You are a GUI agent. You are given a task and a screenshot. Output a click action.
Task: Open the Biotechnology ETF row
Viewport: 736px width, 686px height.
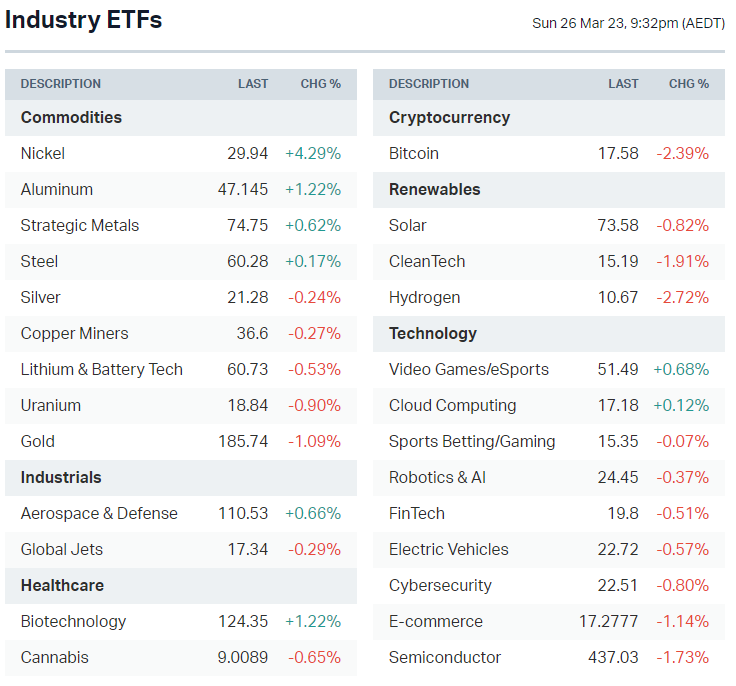click(74, 622)
